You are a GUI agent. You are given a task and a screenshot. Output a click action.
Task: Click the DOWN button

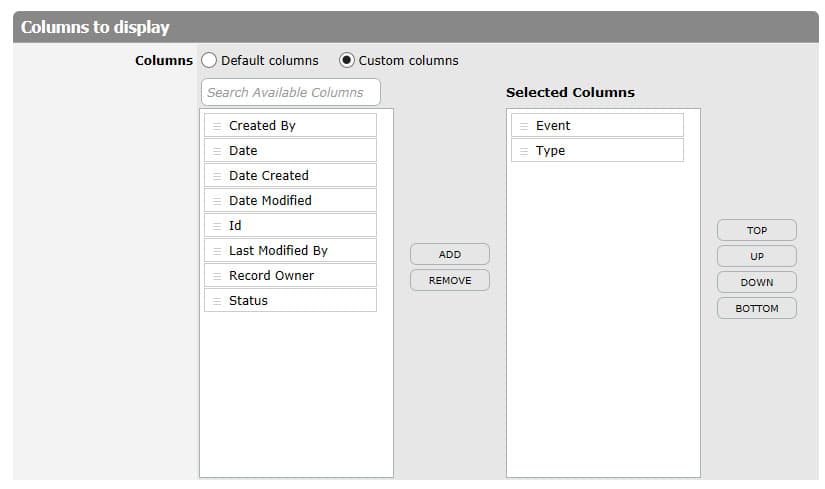click(757, 282)
